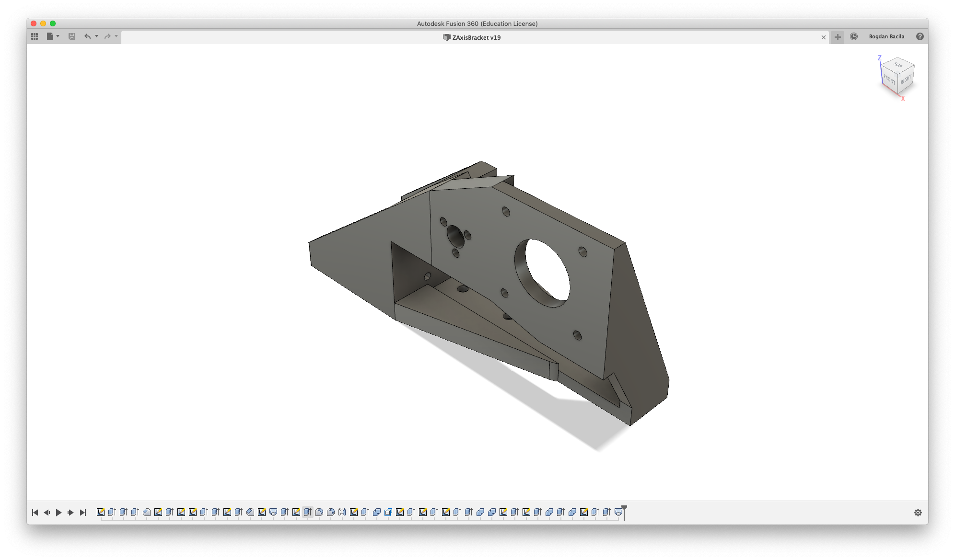
Task: Undo the last action
Action: point(87,36)
